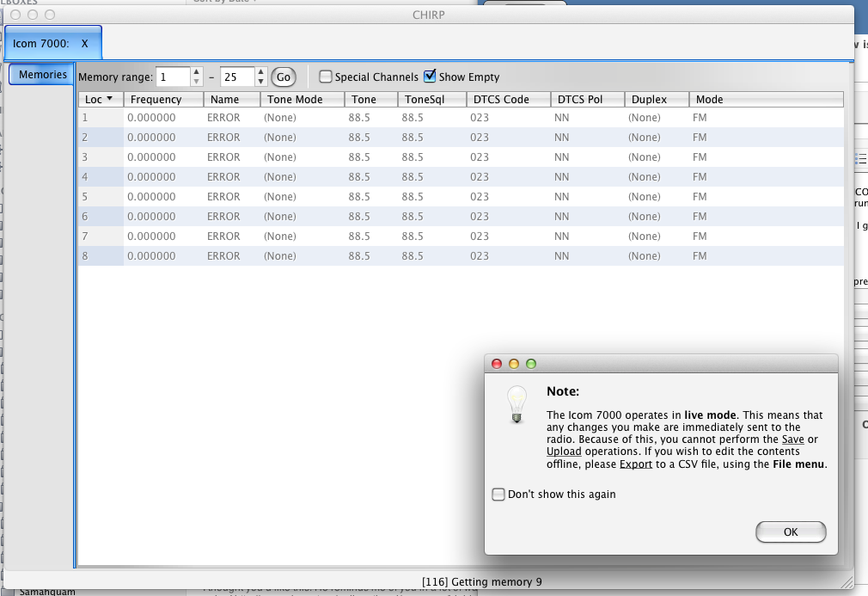The width and height of the screenshot is (868, 596).
Task: Sort by the Name column header
Action: click(231, 99)
